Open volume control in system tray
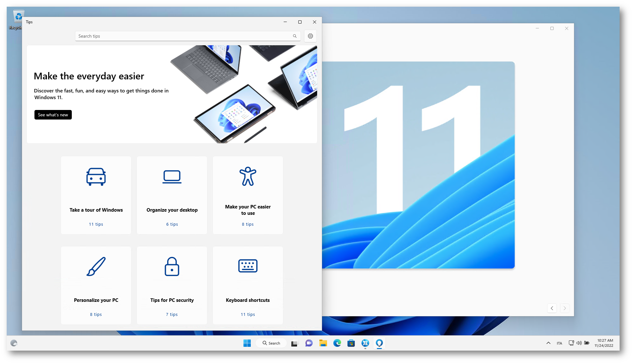The height and width of the screenshot is (364, 633). pyautogui.click(x=579, y=343)
